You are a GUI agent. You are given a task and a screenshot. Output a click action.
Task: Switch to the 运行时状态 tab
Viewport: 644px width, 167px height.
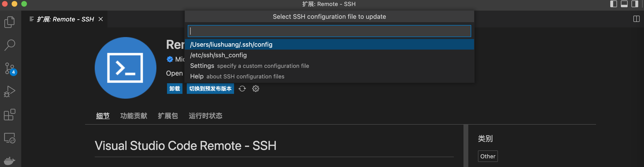(x=205, y=116)
